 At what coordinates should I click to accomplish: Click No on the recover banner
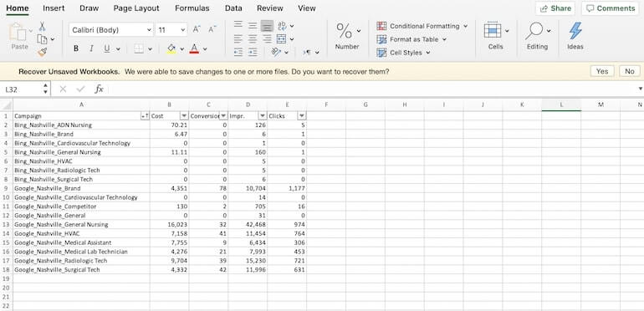click(x=630, y=71)
